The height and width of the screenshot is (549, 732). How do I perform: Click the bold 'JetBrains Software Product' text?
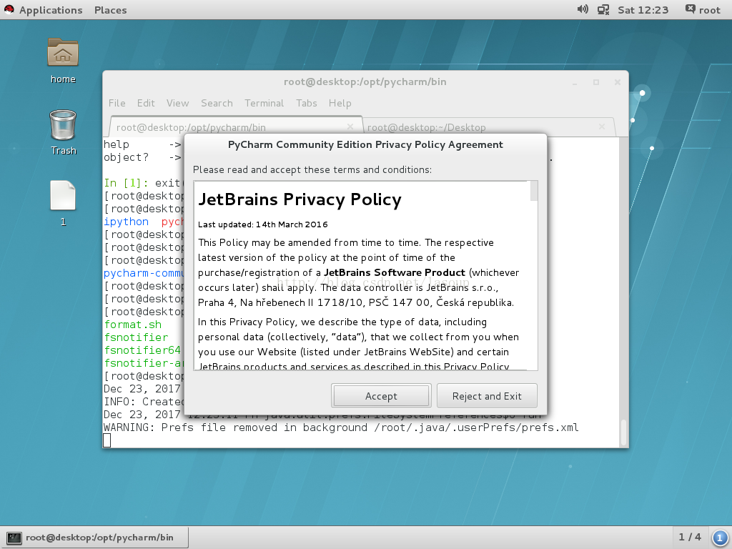pos(394,273)
